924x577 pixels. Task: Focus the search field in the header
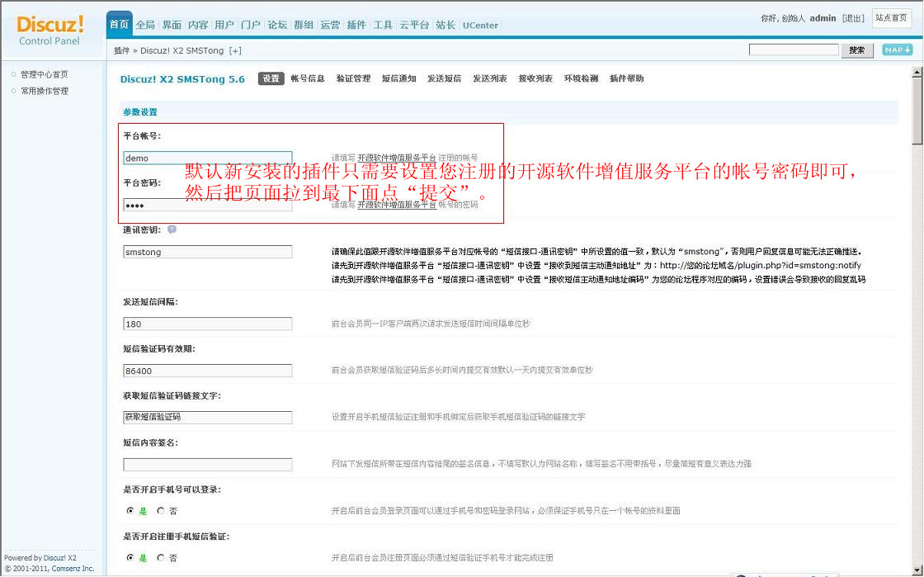pos(794,50)
